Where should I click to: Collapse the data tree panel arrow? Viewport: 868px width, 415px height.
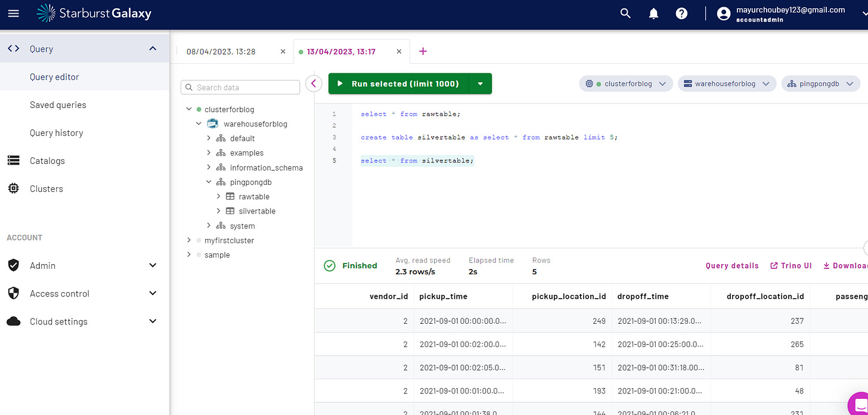[314, 83]
